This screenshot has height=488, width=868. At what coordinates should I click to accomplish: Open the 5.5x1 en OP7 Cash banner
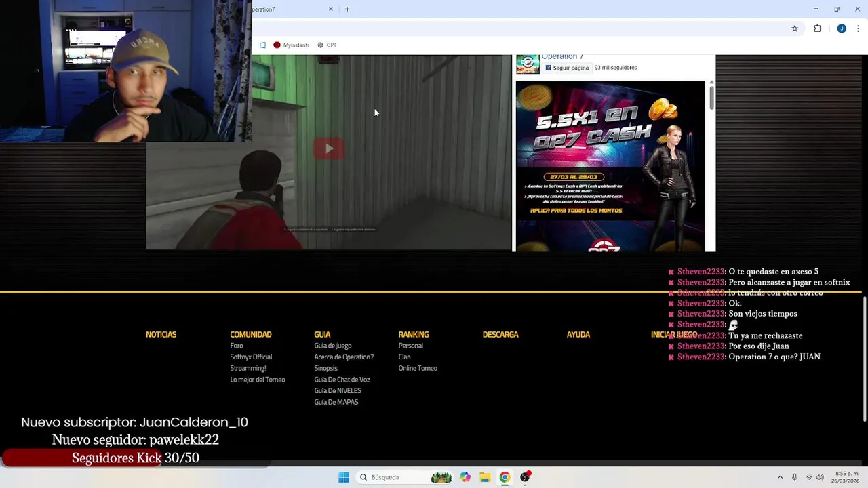(x=610, y=166)
